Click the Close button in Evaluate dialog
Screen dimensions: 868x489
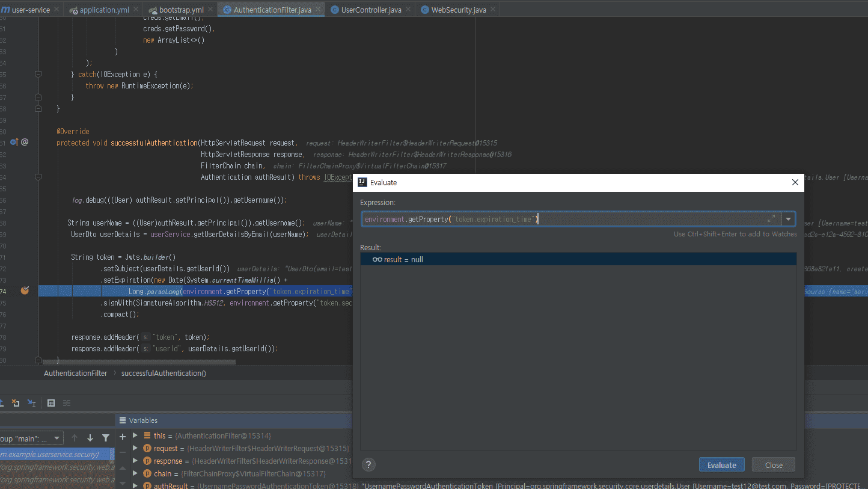774,465
